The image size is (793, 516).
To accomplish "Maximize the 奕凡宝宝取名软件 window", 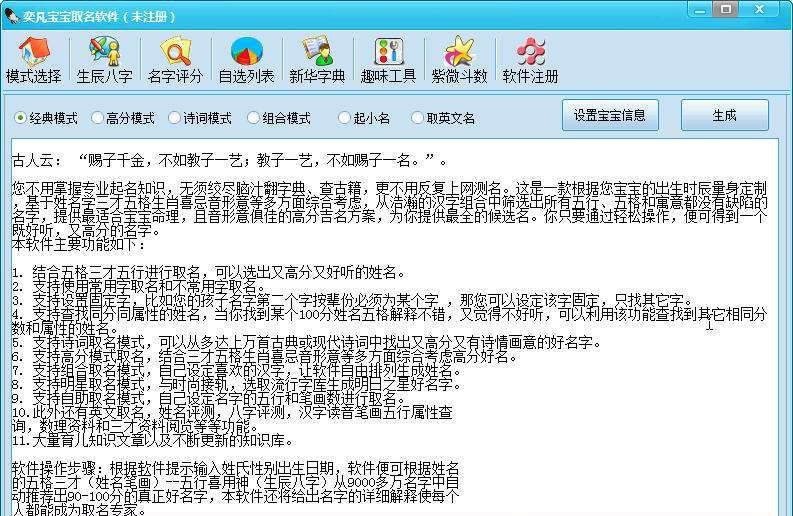I will 726,10.
